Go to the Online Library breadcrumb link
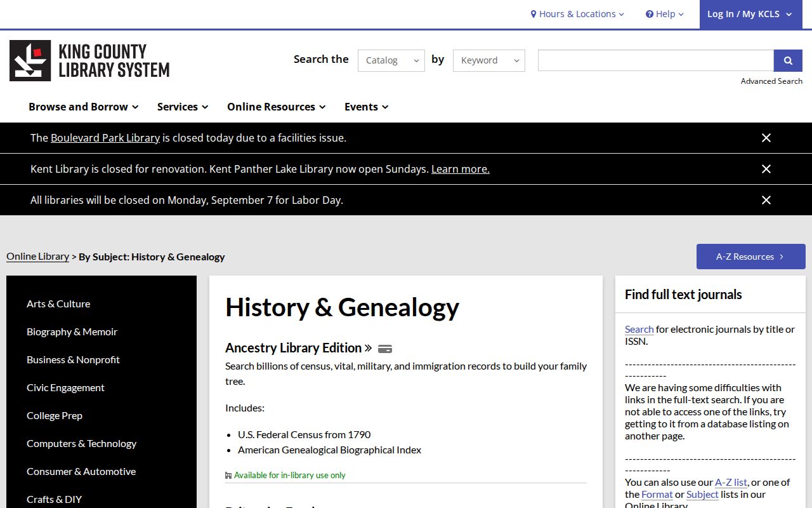 [x=37, y=257]
